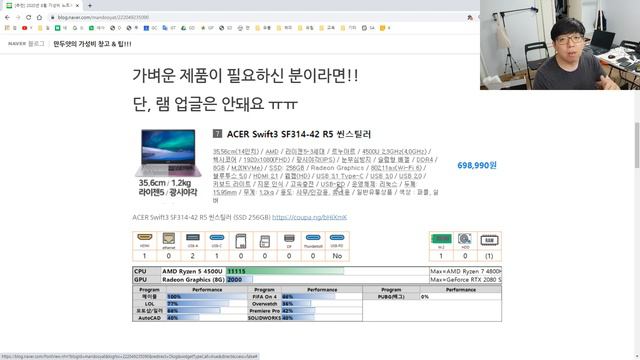Screen dimensions: 640x360
Task: Select the open Naver blog tab
Action: click(42, 6)
